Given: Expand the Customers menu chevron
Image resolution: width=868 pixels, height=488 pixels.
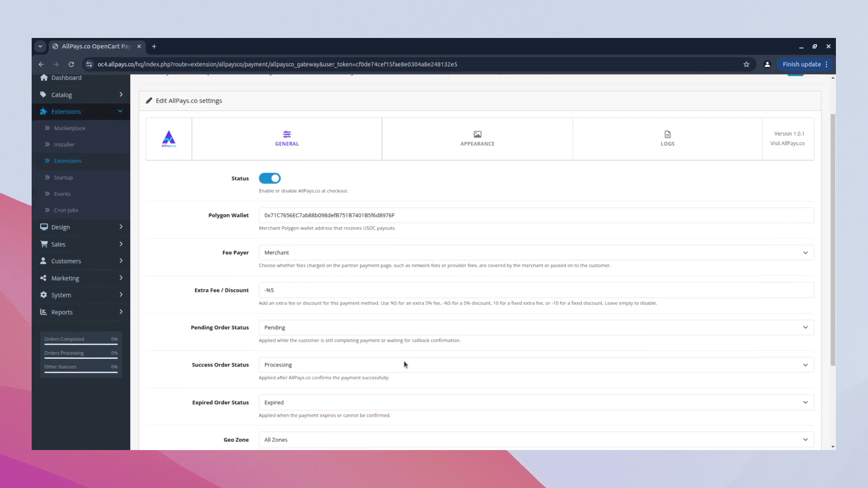Looking at the screenshot, I should (x=121, y=261).
